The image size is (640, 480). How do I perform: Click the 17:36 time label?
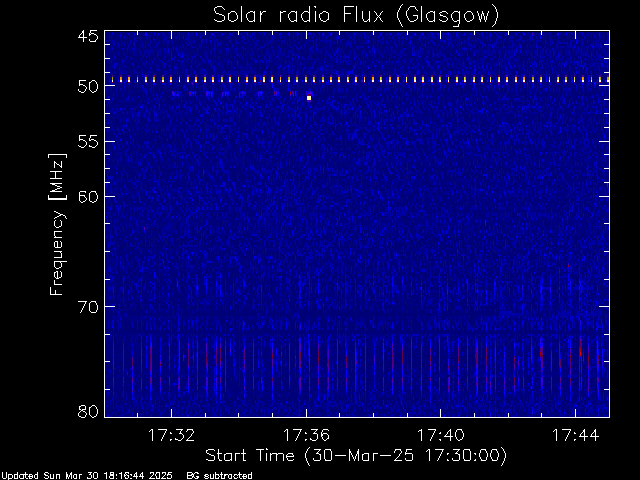click(x=306, y=435)
